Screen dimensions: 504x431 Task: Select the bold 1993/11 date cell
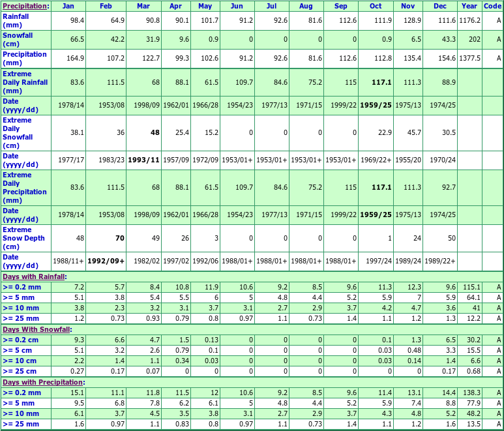coord(144,160)
